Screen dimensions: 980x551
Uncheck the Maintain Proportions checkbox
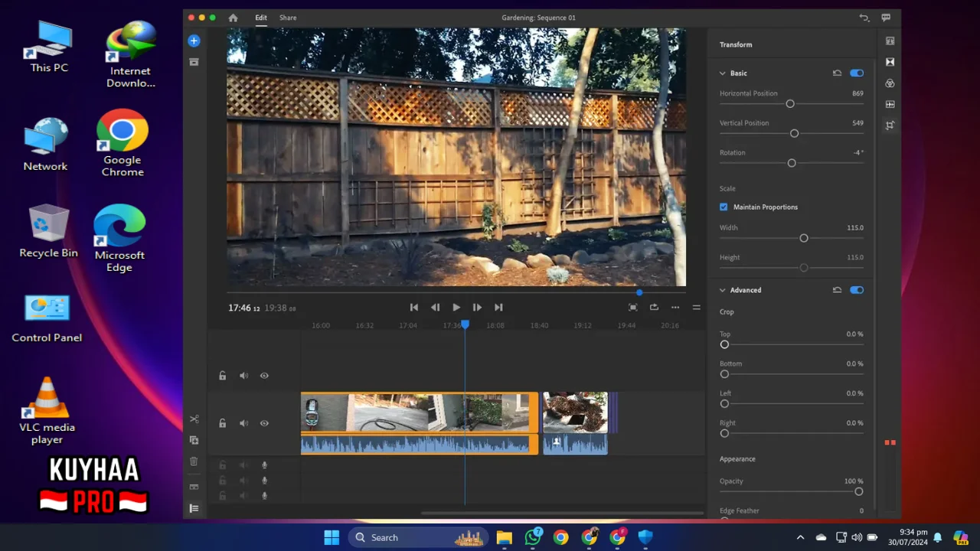pos(724,207)
